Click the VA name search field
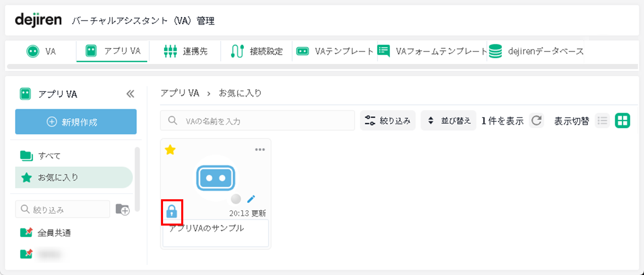Viewport: 644px width, 275px height. 257,121
